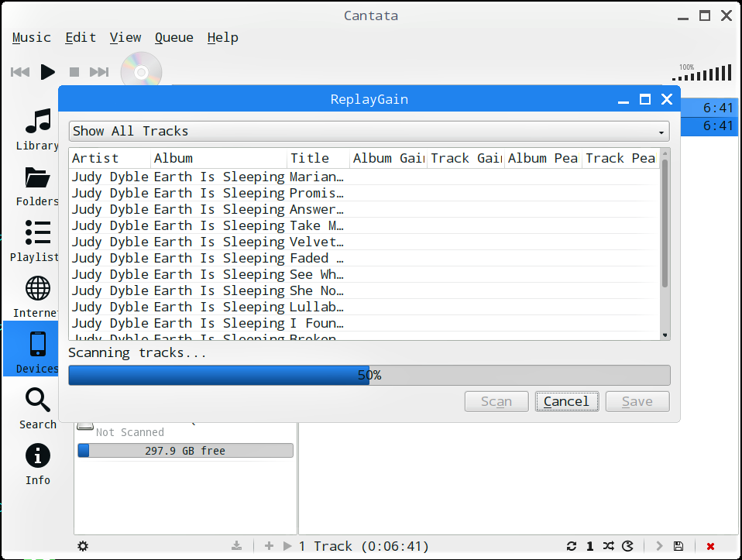Toggle repeat mode in the status bar
The image size is (742, 560).
click(x=571, y=546)
